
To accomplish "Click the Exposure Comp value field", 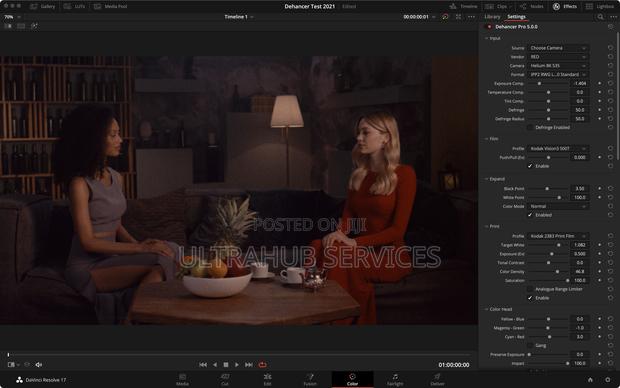I will [x=580, y=83].
